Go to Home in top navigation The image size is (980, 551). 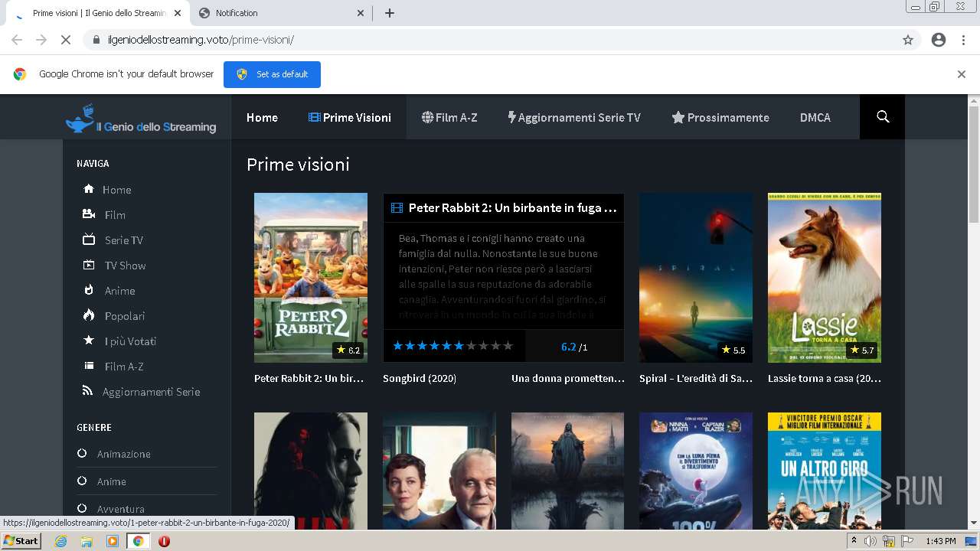coord(262,117)
